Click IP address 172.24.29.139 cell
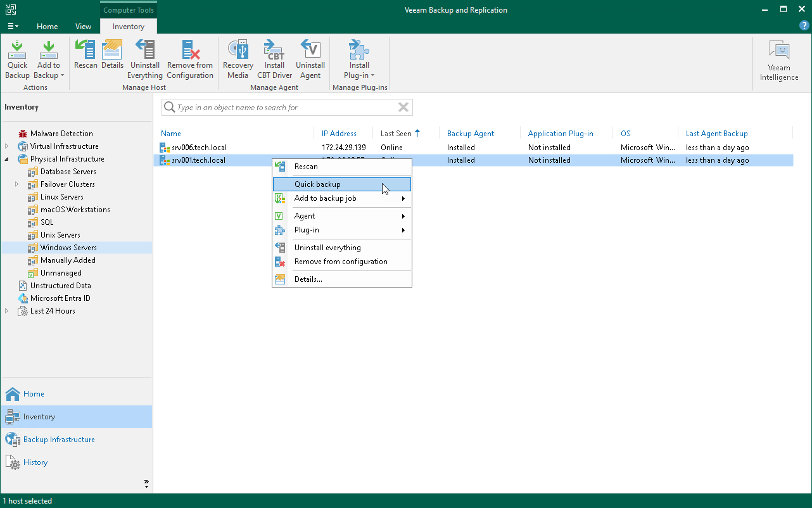 [344, 148]
